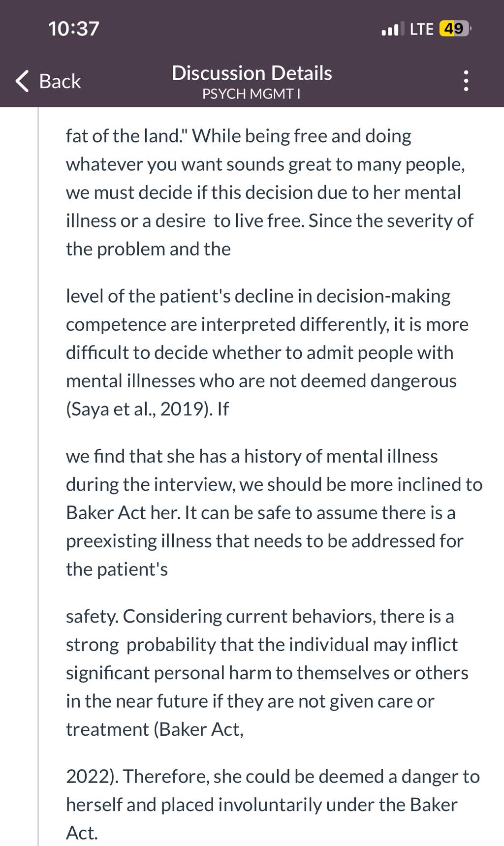
Task: Open the three-dot more options menu
Action: (466, 81)
